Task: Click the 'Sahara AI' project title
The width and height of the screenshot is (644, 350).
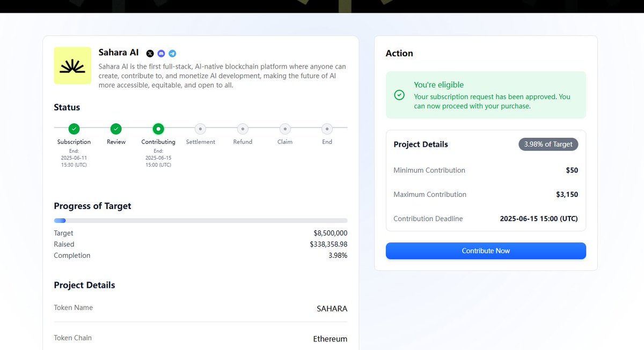Action: (x=119, y=53)
